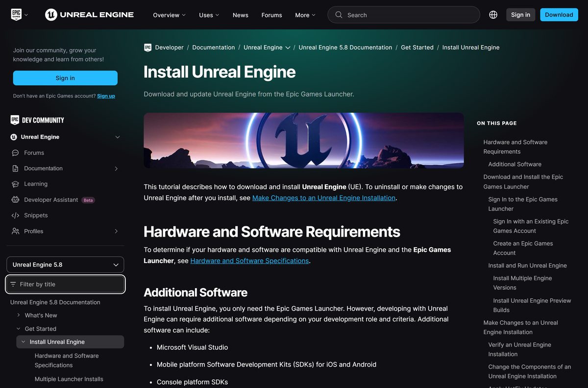Open the Unreal Engine breadcrumb dropdown arrow
This screenshot has height=388, width=588.
288,48
